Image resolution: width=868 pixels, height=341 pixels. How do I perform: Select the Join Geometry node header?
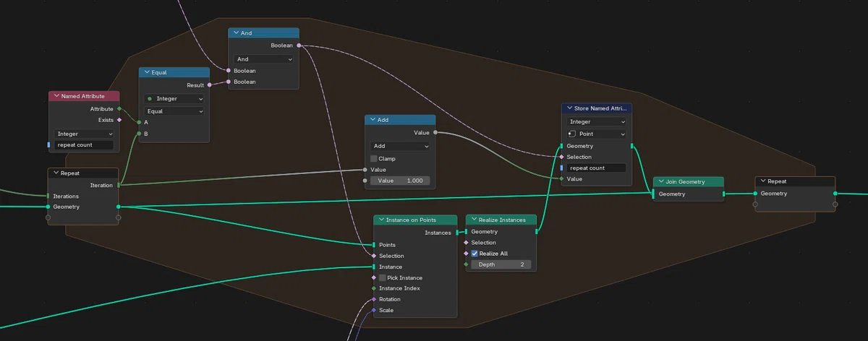[689, 182]
